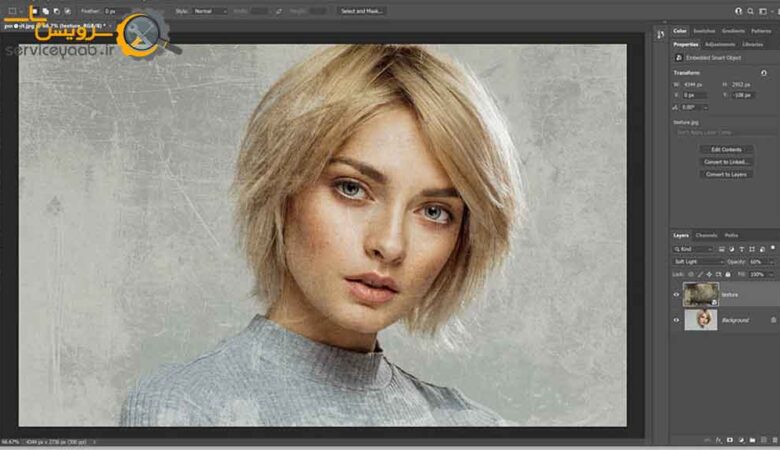Toggle lock transparent pixels icon
Screen dimensions: 780x450
(690, 274)
